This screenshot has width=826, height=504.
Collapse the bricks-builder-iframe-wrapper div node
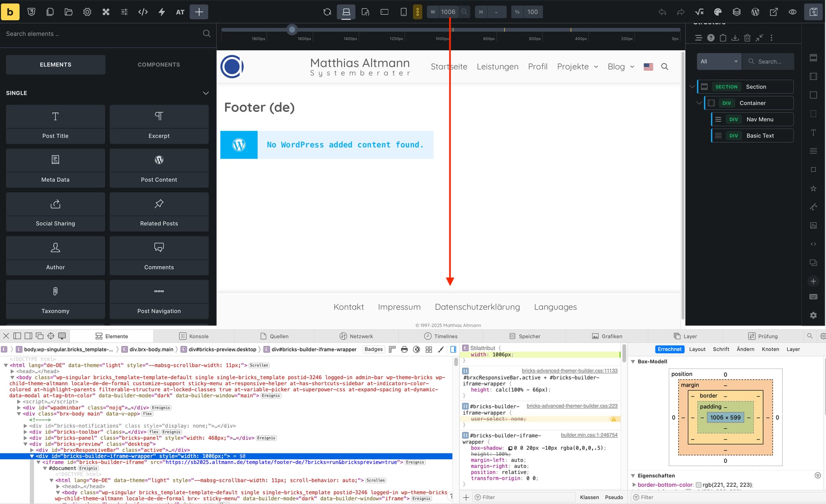point(32,456)
